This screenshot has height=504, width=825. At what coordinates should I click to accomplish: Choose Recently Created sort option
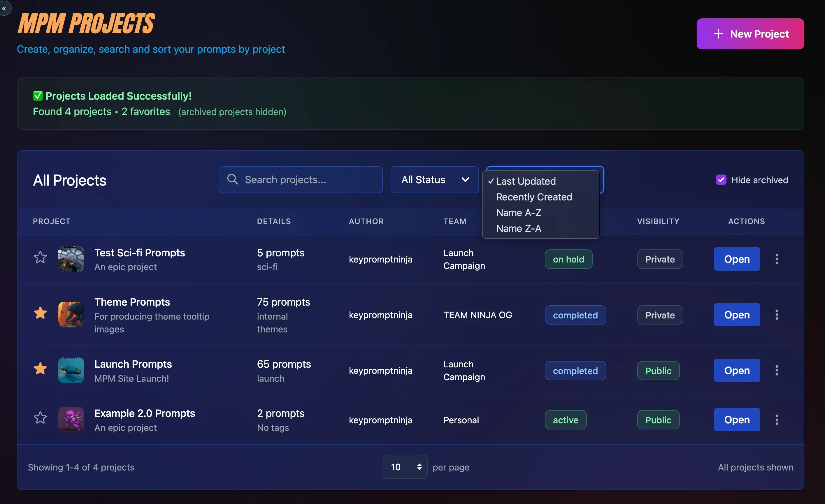click(x=534, y=197)
